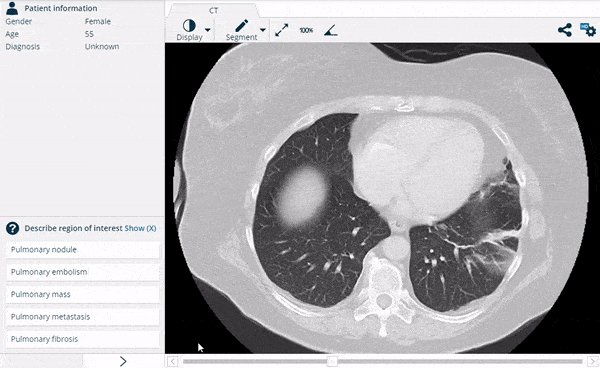This screenshot has height=368, width=600.
Task: Select the Segment pencil tool
Action: pos(241,30)
